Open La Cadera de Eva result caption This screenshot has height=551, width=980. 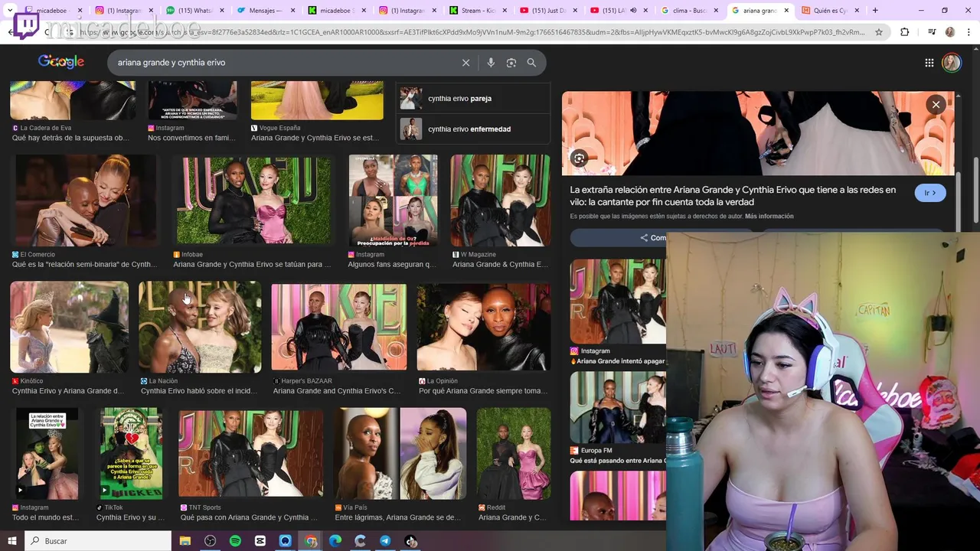pyautogui.click(x=71, y=139)
